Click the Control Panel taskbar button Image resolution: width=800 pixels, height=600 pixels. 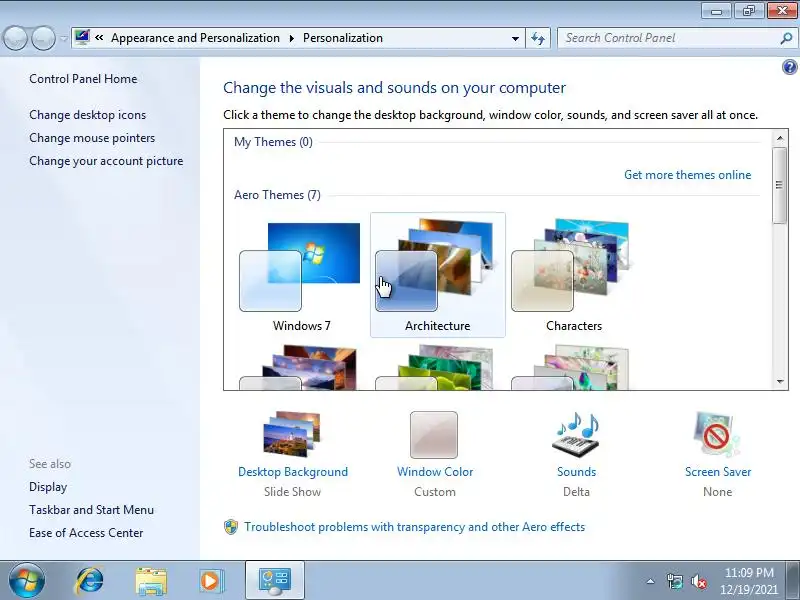pyautogui.click(x=274, y=581)
